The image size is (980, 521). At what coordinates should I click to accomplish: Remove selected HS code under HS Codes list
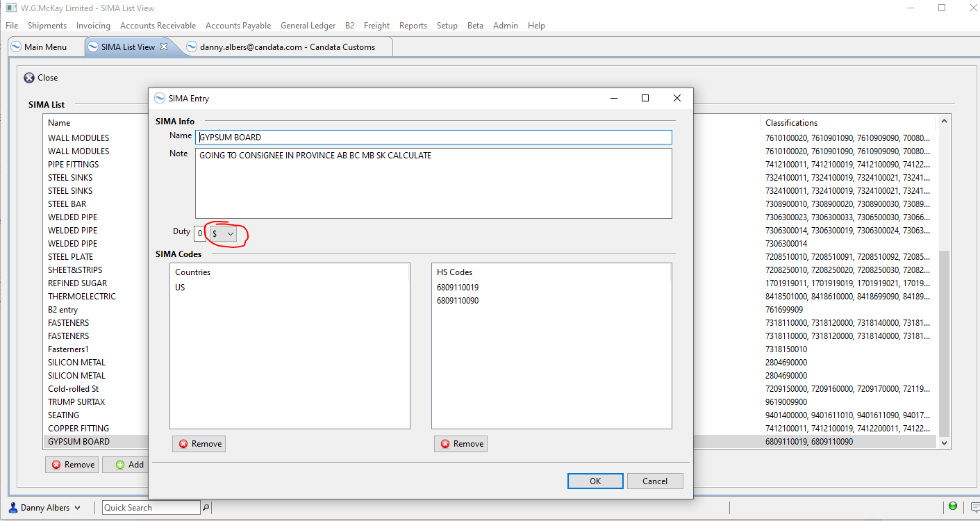(x=460, y=444)
